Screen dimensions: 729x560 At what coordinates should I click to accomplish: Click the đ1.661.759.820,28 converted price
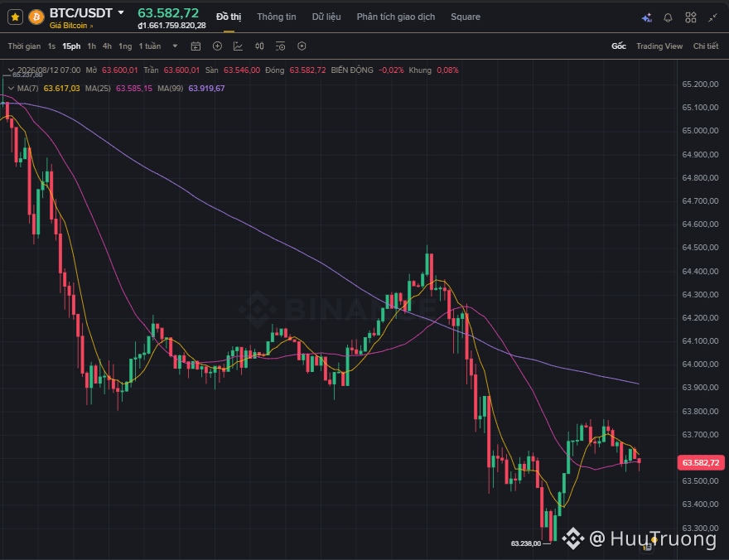coord(171,26)
